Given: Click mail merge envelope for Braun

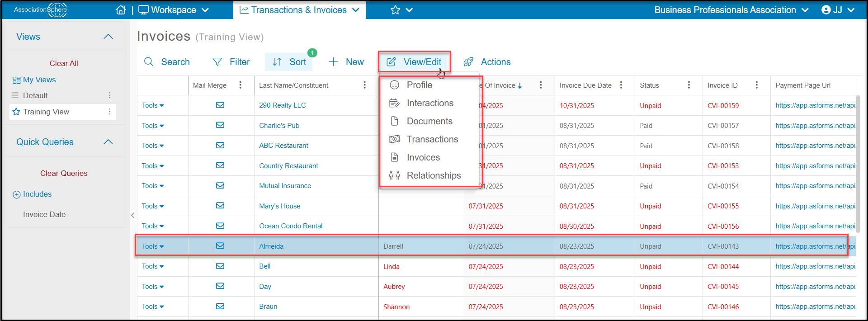Looking at the screenshot, I should (x=220, y=307).
